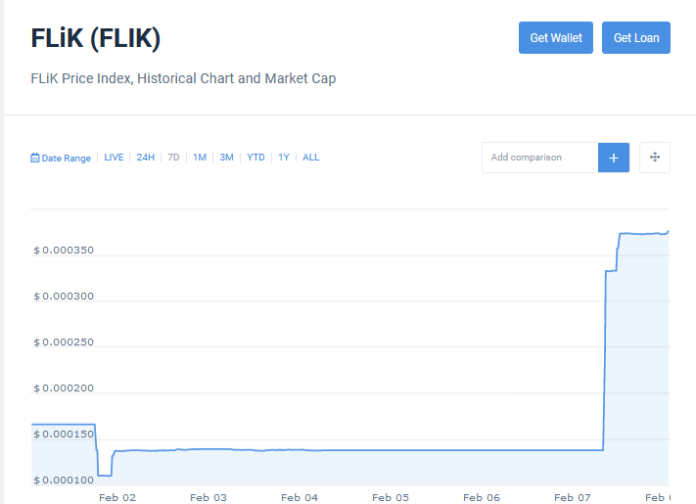Screen dimensions: 696x504
Task: Select the LIVE time range
Action: tap(114, 158)
